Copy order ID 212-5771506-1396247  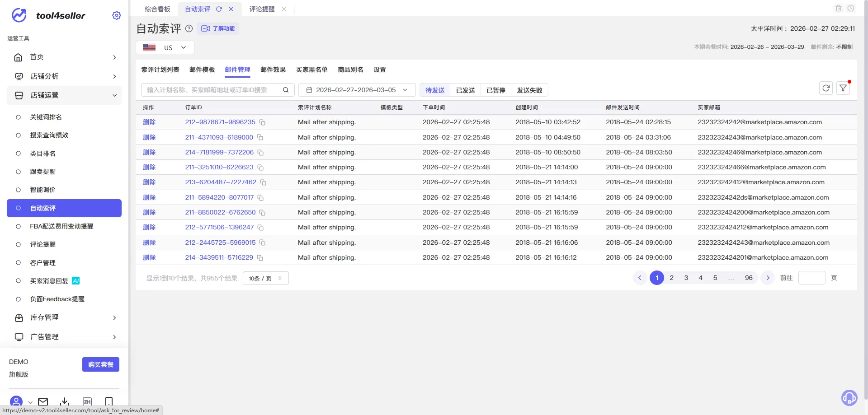(260, 228)
